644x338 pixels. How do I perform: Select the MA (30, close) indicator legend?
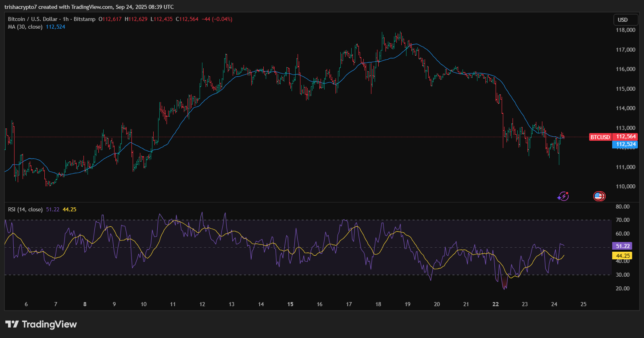(25, 27)
